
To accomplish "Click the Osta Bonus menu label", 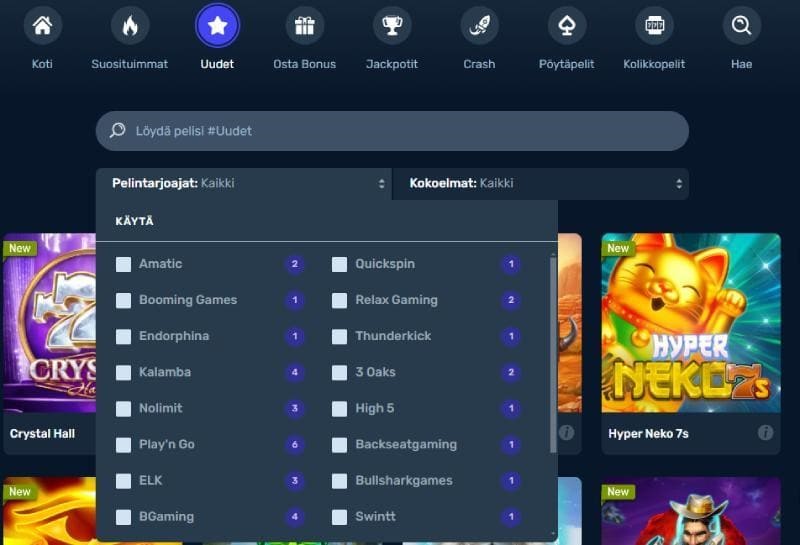I will pyautogui.click(x=305, y=64).
